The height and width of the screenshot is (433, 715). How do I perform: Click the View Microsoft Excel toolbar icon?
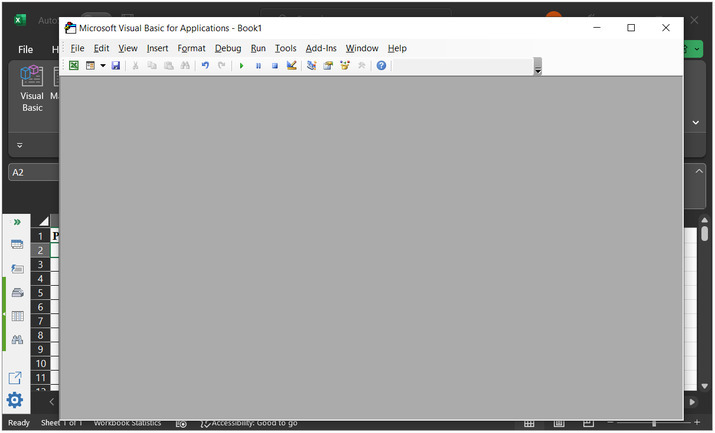(73, 66)
